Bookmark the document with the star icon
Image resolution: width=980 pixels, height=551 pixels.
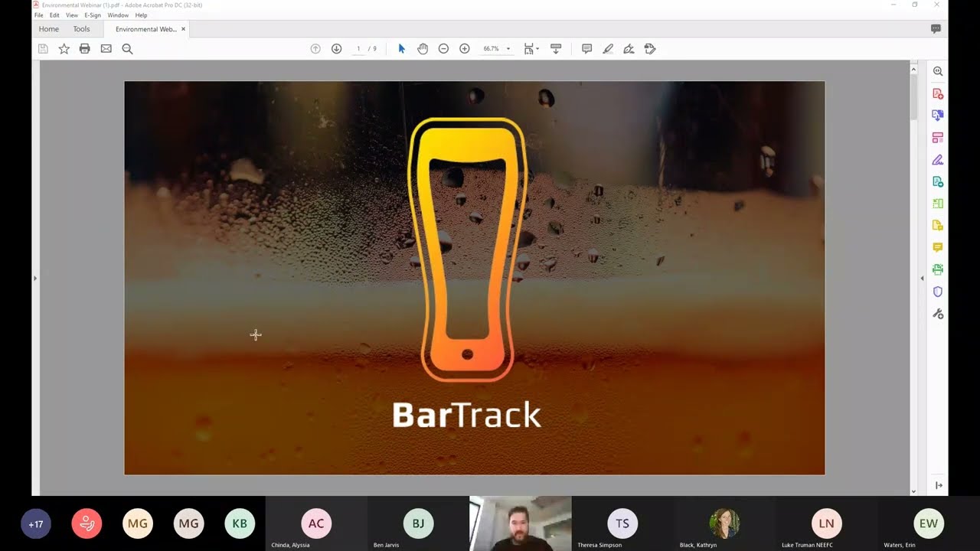[x=64, y=49]
